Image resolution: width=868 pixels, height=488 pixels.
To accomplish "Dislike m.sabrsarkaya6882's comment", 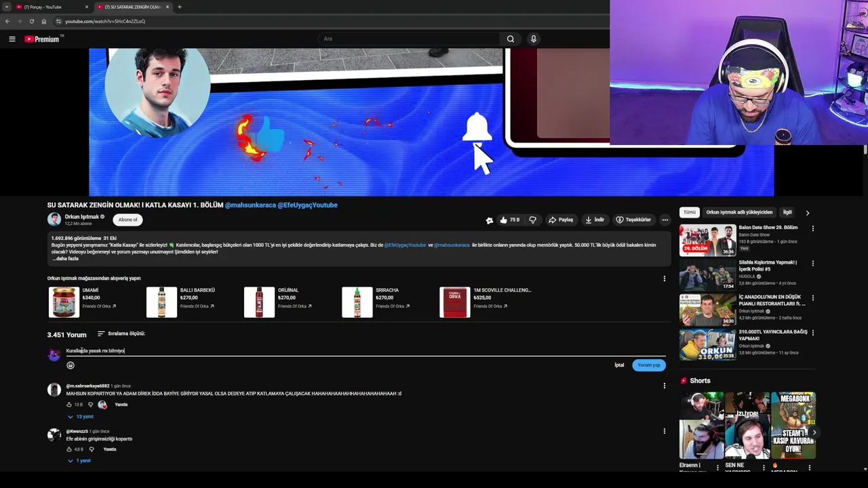I will (90, 405).
